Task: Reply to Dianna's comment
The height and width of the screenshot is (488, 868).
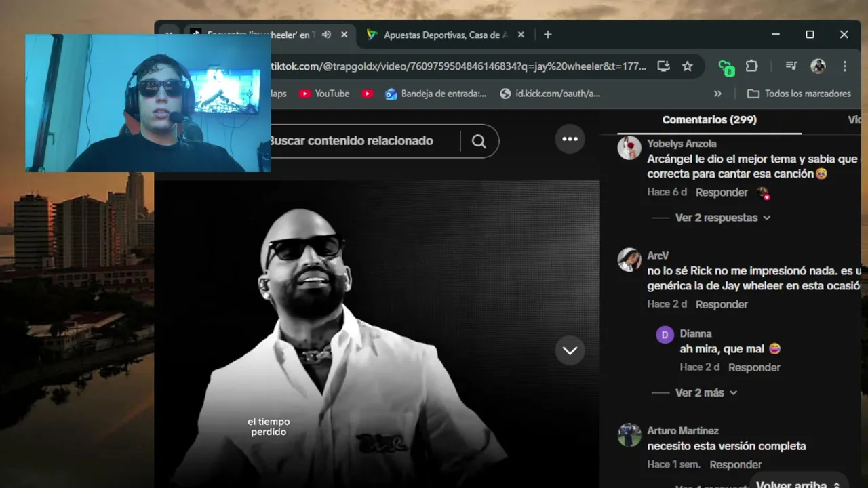Action: [754, 367]
